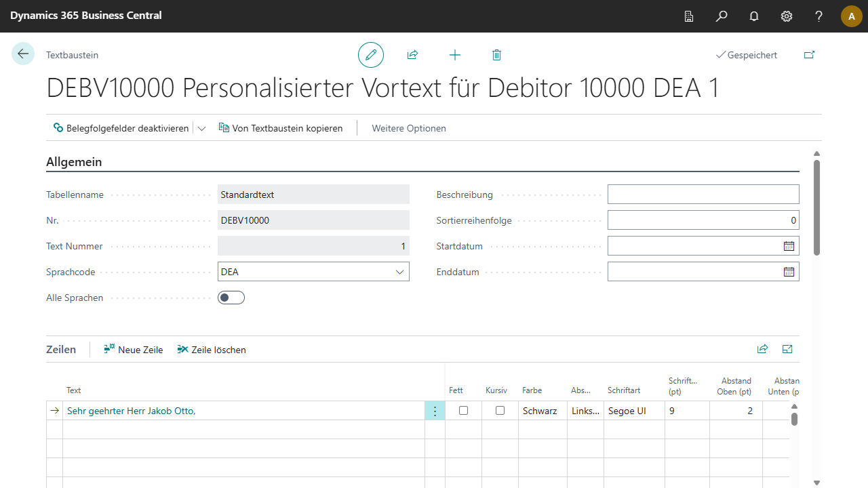The height and width of the screenshot is (488, 868).
Task: Open the settings gear icon
Action: click(x=787, y=16)
